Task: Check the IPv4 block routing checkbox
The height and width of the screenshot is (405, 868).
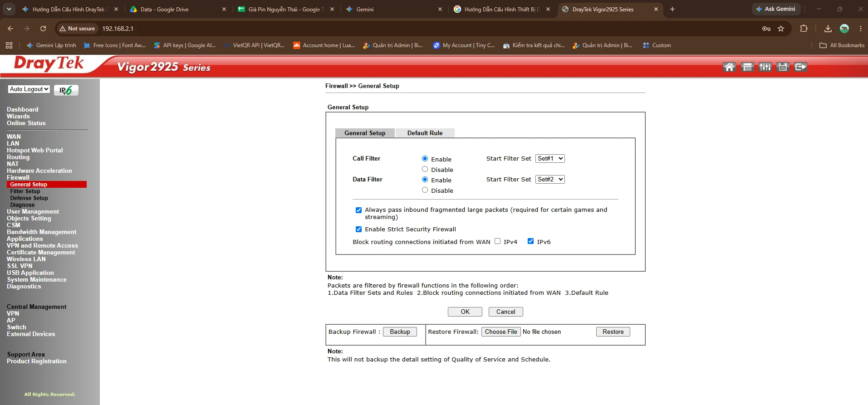Action: click(498, 241)
